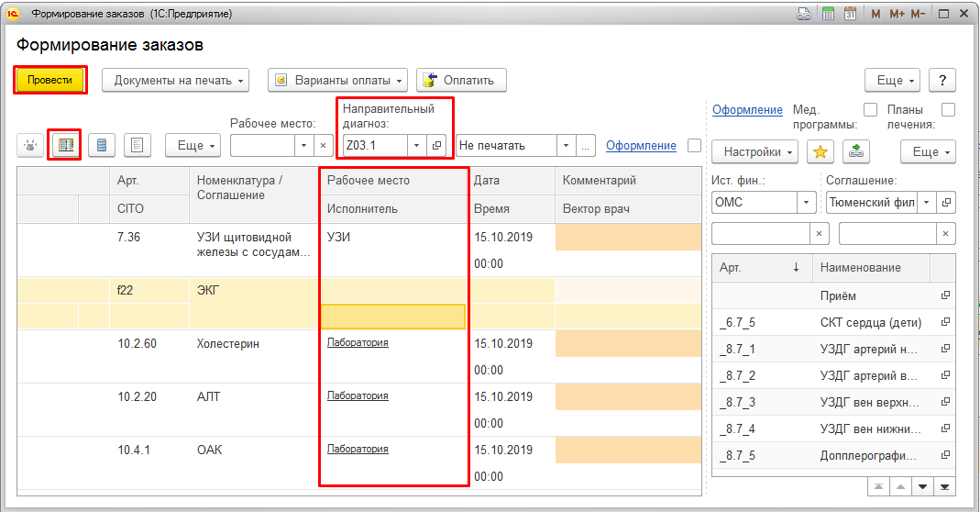Expand the Направительный диагноз Z03.1 dropdown
This screenshot has height=512, width=980.
[x=416, y=145]
